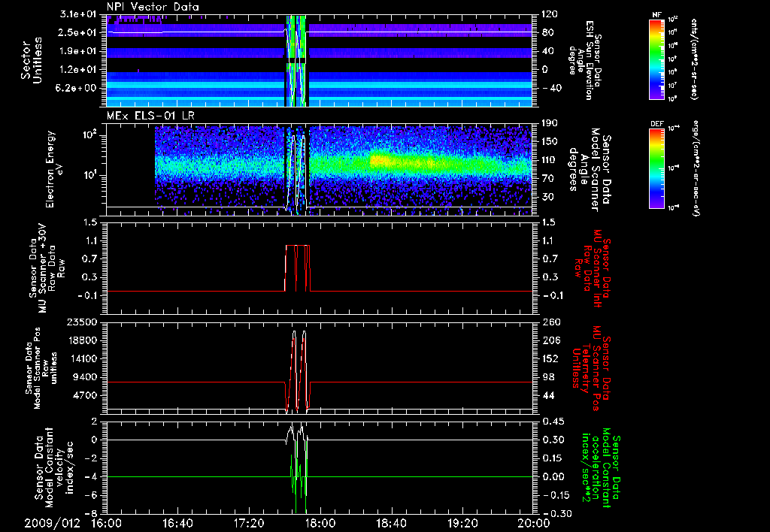Click the 6.2e+00 sector tick value
The image size is (770, 532).
pyautogui.click(x=76, y=88)
